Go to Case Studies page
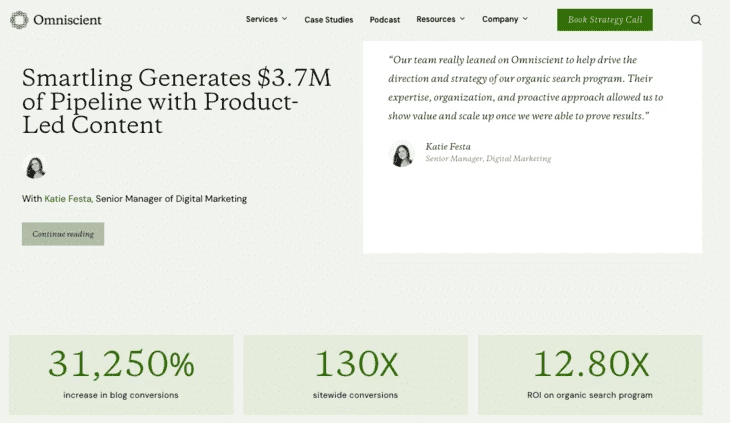The width and height of the screenshot is (730, 423). click(x=329, y=20)
